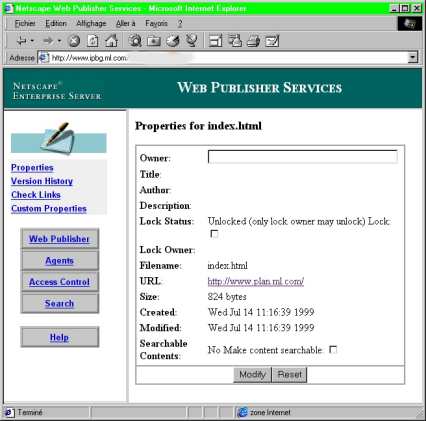Maximize the Internet Explorer window
This screenshot has height=421, width=426.
click(405, 9)
